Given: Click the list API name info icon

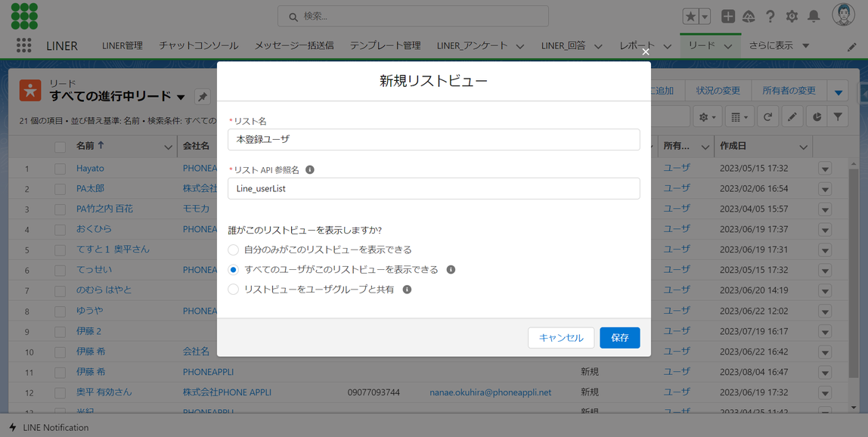Looking at the screenshot, I should click(x=310, y=169).
